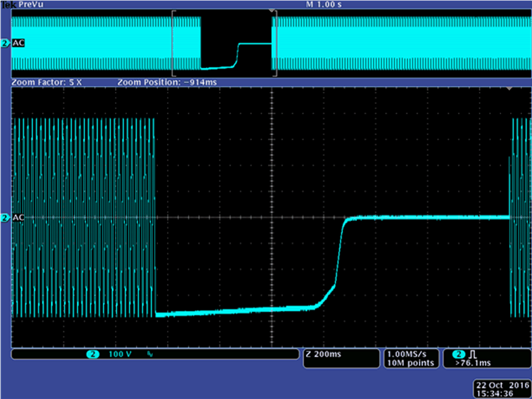
Task: Click the Zoom Position -914ms readout
Action: (x=167, y=82)
